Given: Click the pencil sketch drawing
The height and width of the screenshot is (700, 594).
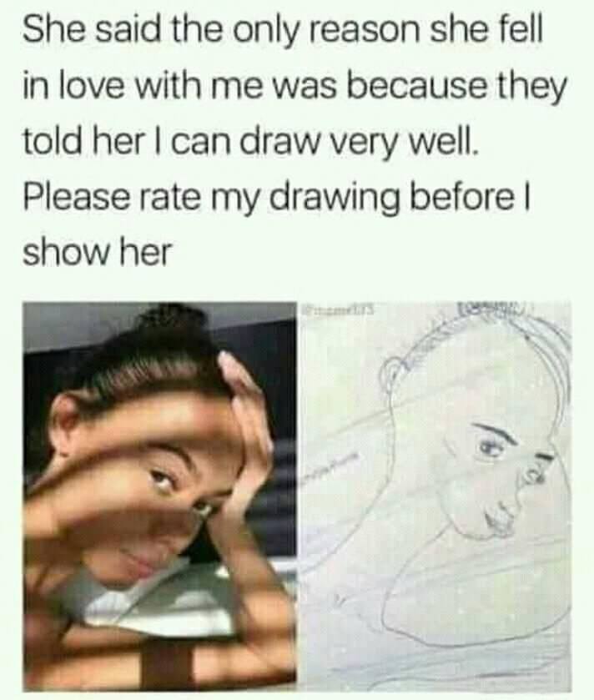Looking at the screenshot, I should tap(434, 496).
